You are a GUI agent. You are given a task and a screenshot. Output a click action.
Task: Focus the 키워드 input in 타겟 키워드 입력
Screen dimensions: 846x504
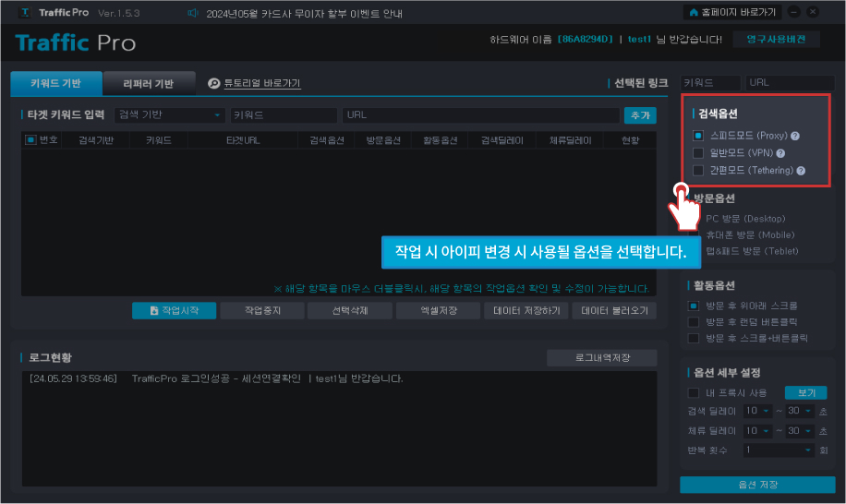(284, 114)
